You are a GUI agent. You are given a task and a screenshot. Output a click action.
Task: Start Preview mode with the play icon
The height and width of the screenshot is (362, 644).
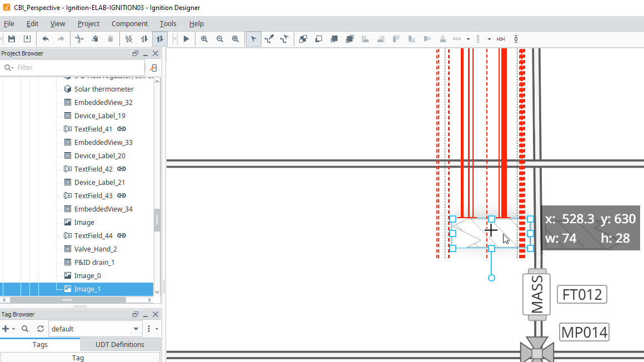pyautogui.click(x=187, y=39)
